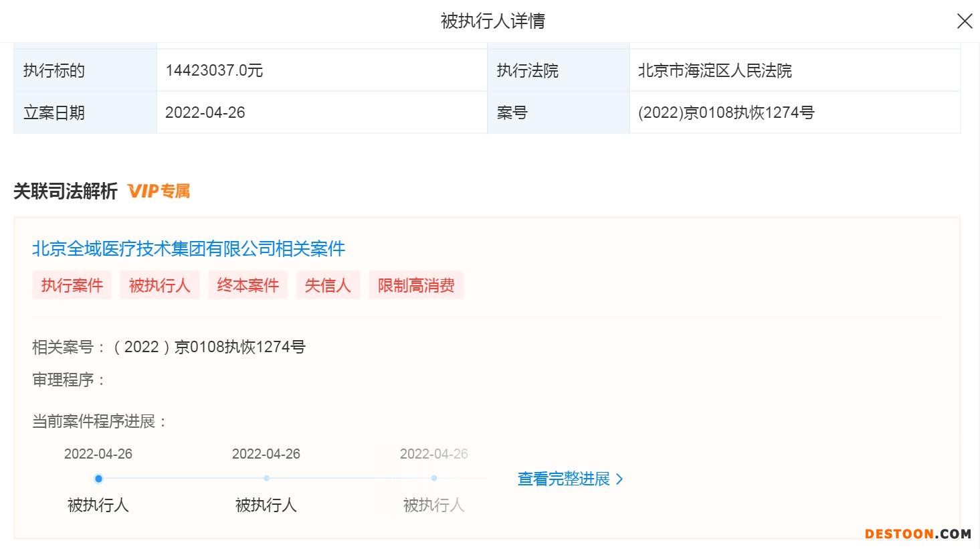Image resolution: width=980 pixels, height=549 pixels.
Task: Click the second timeline progress dot
Action: (x=266, y=478)
